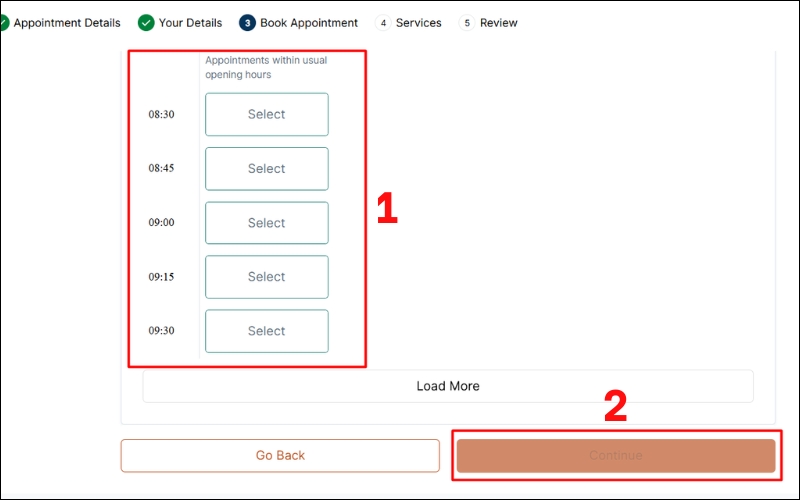Click the Continue button
Image resolution: width=800 pixels, height=500 pixels.
point(616,455)
